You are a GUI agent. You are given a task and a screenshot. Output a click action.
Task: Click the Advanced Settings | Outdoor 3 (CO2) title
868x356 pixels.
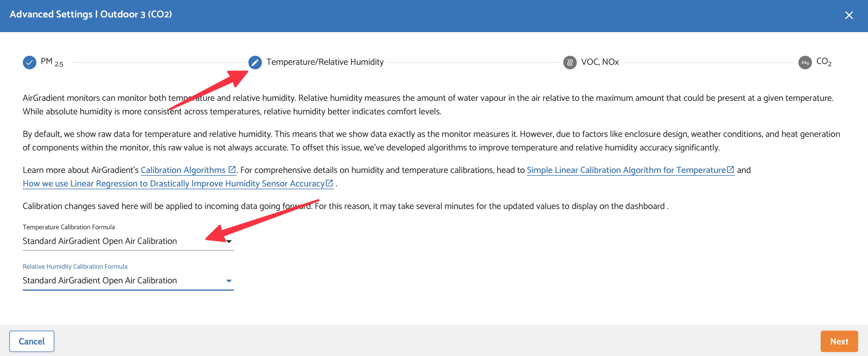(91, 14)
